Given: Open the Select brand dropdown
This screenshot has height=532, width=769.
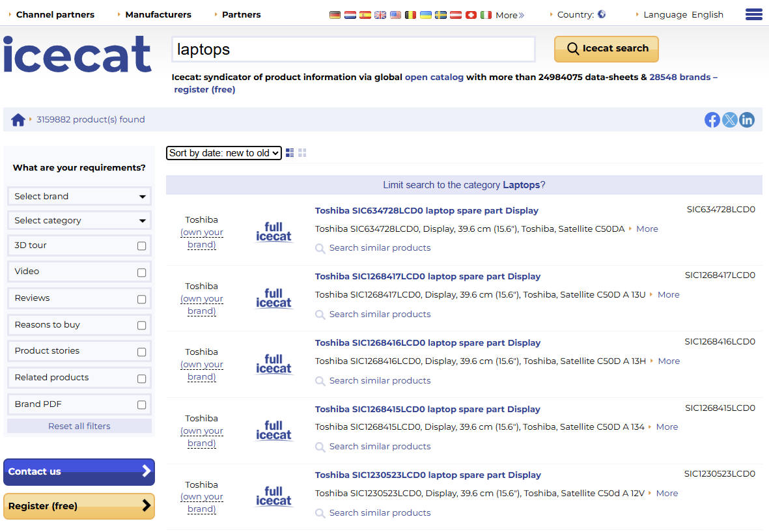Looking at the screenshot, I should tap(79, 196).
